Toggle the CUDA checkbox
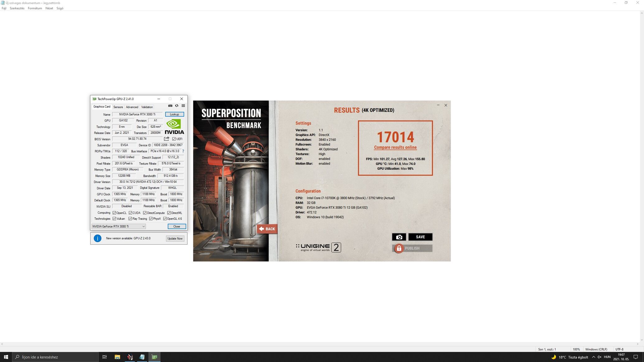Viewport: 644px width, 362px height. [130, 213]
